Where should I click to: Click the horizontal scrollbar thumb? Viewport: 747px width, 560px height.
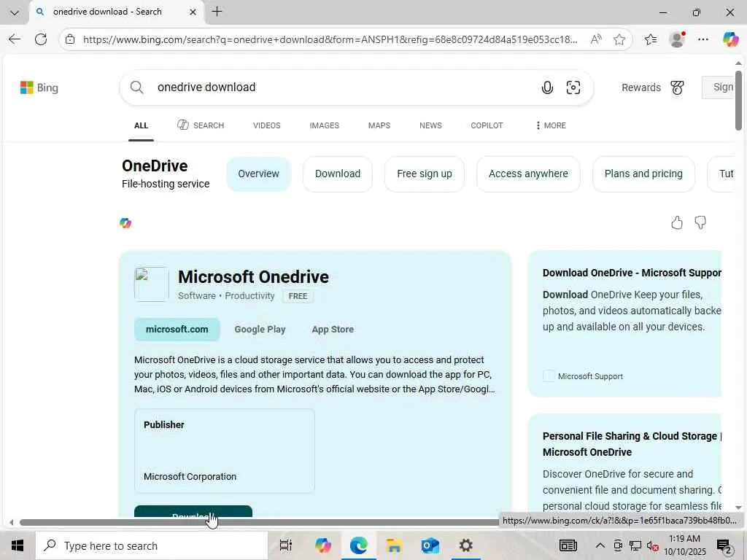pyautogui.click(x=259, y=522)
